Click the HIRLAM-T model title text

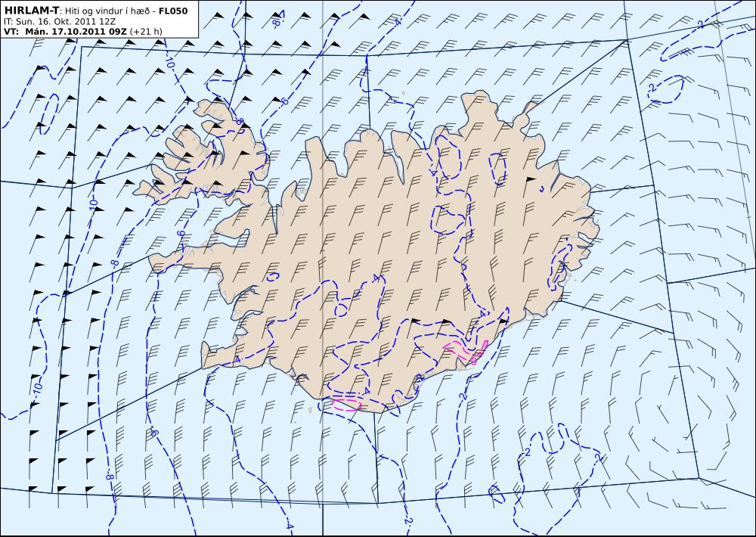point(30,11)
